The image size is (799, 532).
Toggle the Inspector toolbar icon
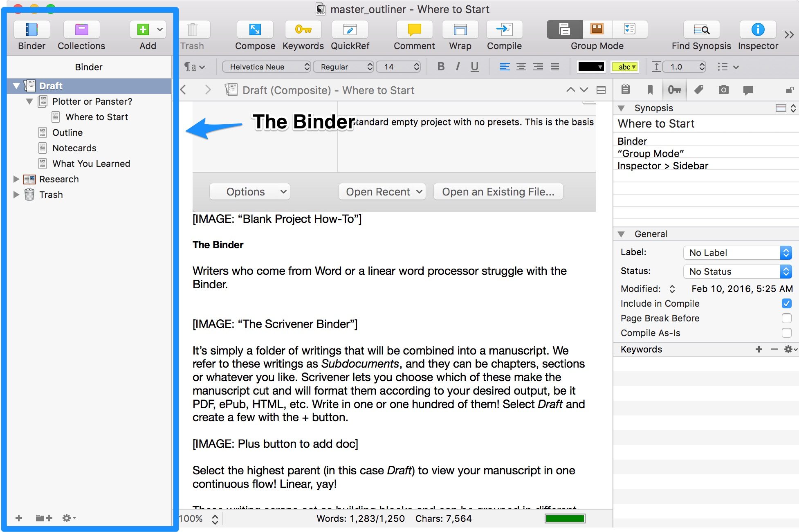click(x=758, y=30)
